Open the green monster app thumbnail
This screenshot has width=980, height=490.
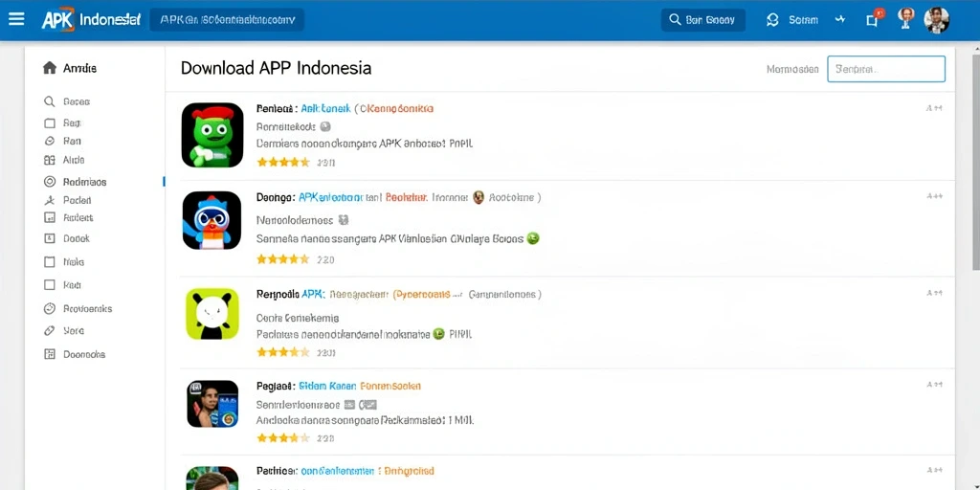click(x=212, y=135)
